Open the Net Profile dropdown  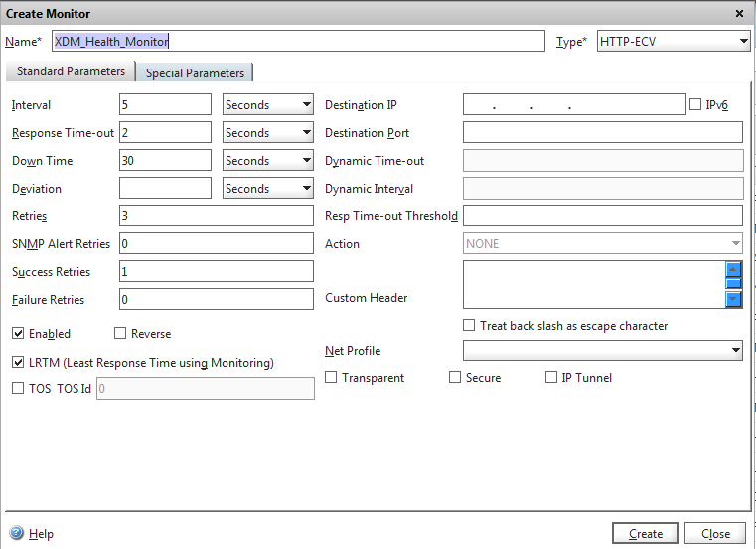[603, 350]
